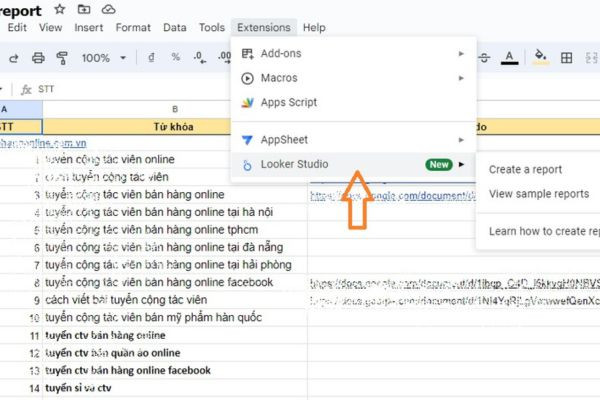The image size is (600, 400).
Task: Click the merge cells icon
Action: [x=592, y=58]
